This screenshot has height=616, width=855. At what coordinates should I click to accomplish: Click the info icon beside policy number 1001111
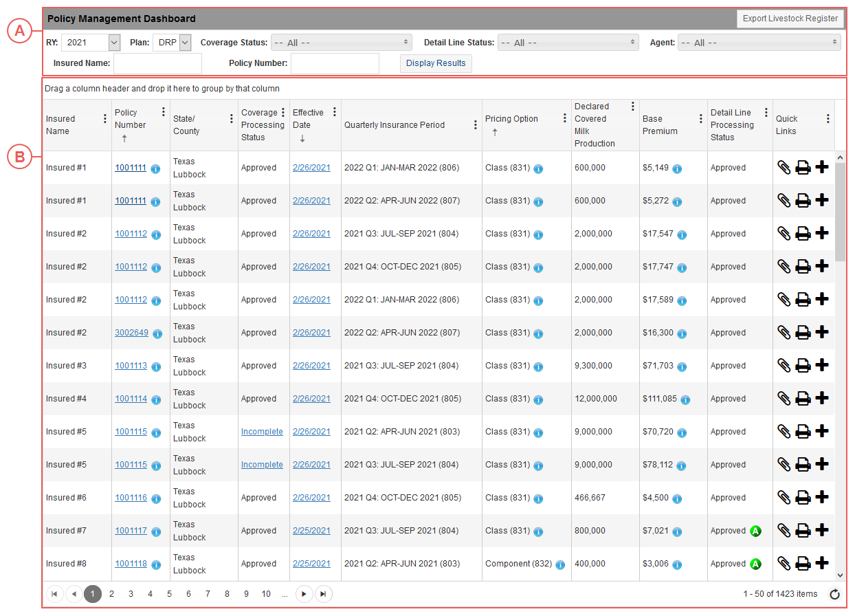[156, 168]
